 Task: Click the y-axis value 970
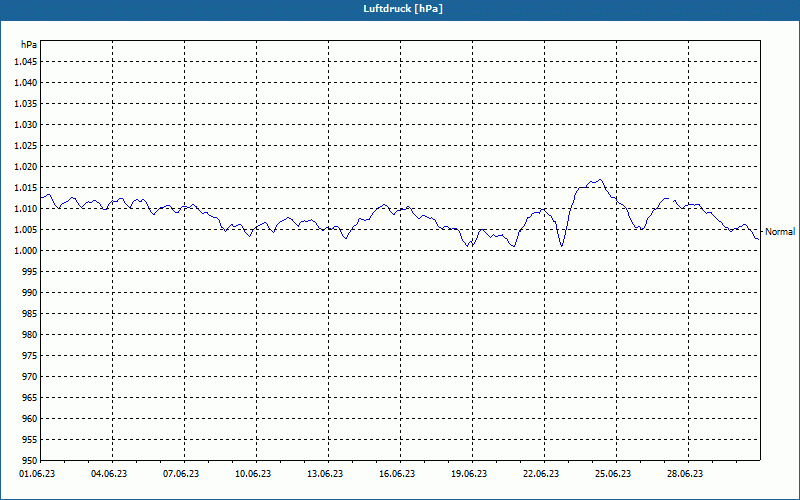point(30,377)
